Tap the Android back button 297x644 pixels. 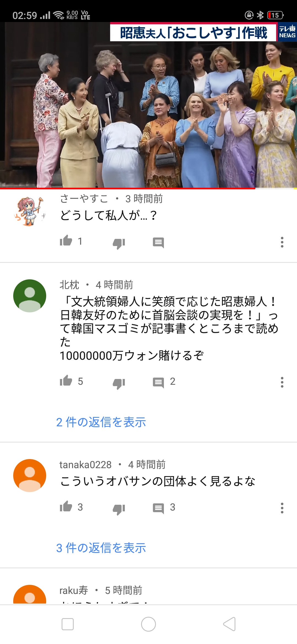[x=229, y=624]
